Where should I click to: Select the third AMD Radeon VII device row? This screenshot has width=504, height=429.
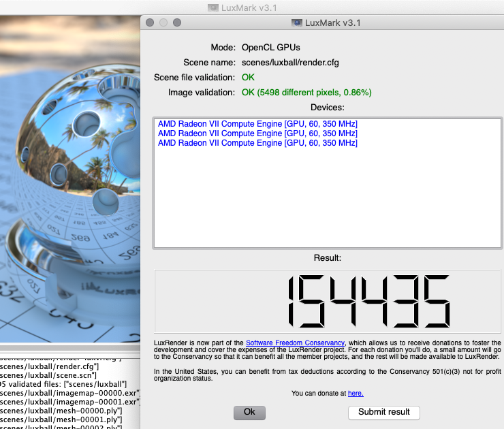pos(257,143)
